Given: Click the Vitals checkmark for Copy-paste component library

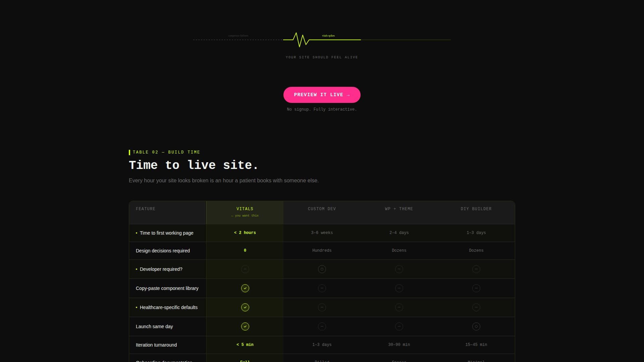Looking at the screenshot, I should click(245, 288).
